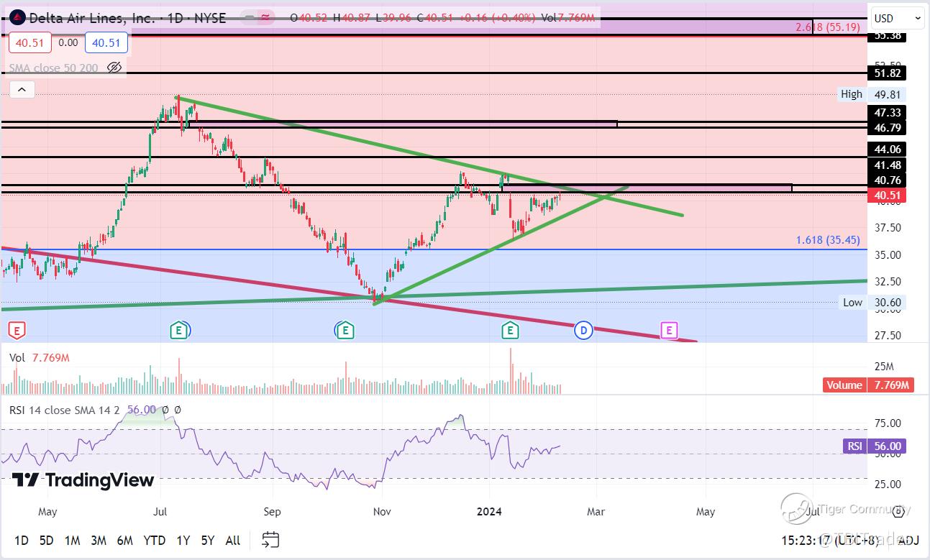The image size is (930, 560).
Task: Open chart settings hexagon icon near the time axis
Action: (898, 512)
